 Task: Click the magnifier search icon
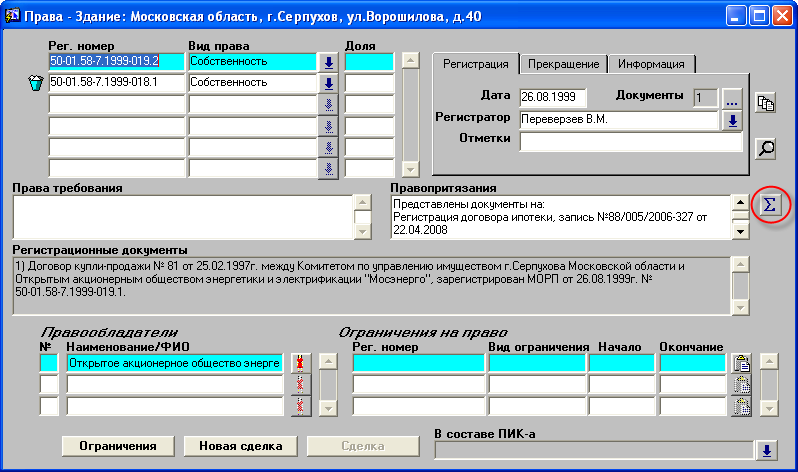pyautogui.click(x=765, y=149)
